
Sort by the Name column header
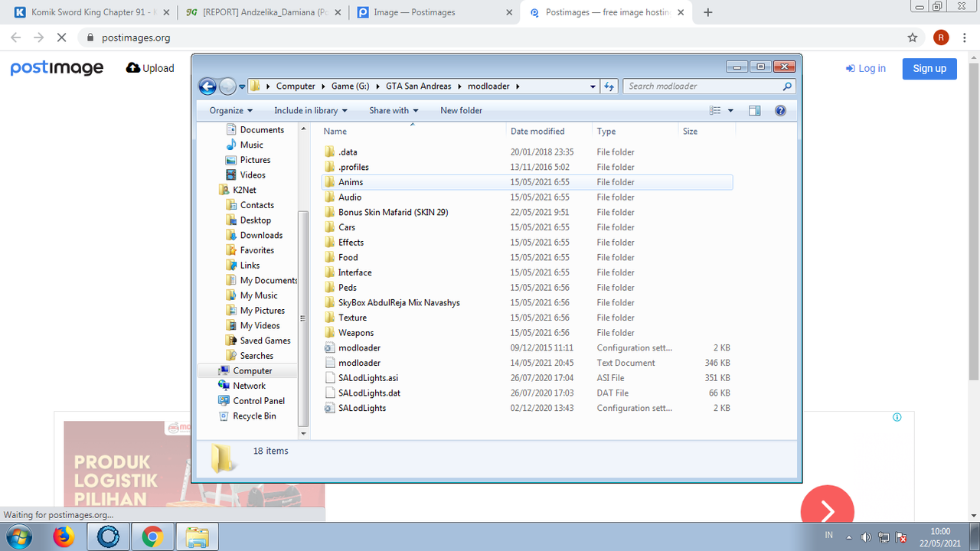pyautogui.click(x=413, y=132)
